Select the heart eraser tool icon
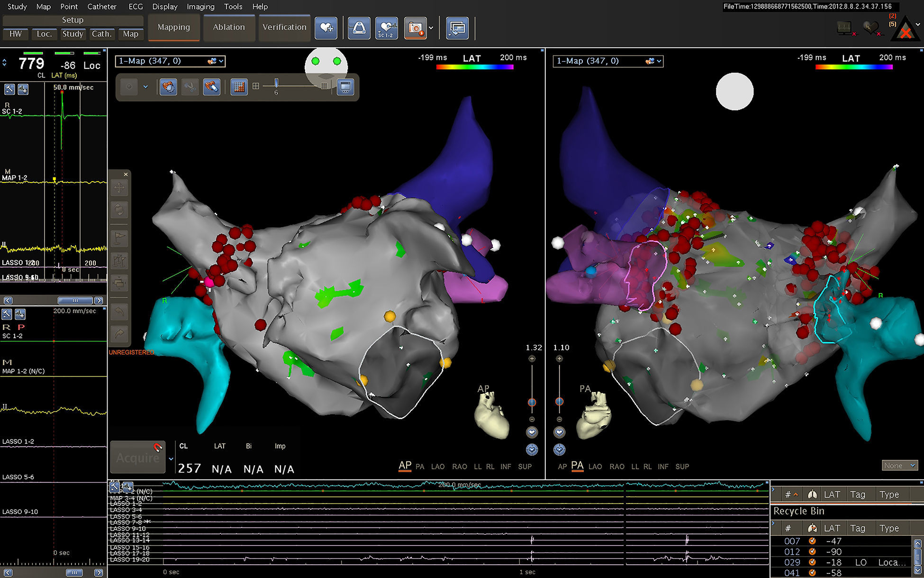The height and width of the screenshot is (578, 924). [x=211, y=87]
